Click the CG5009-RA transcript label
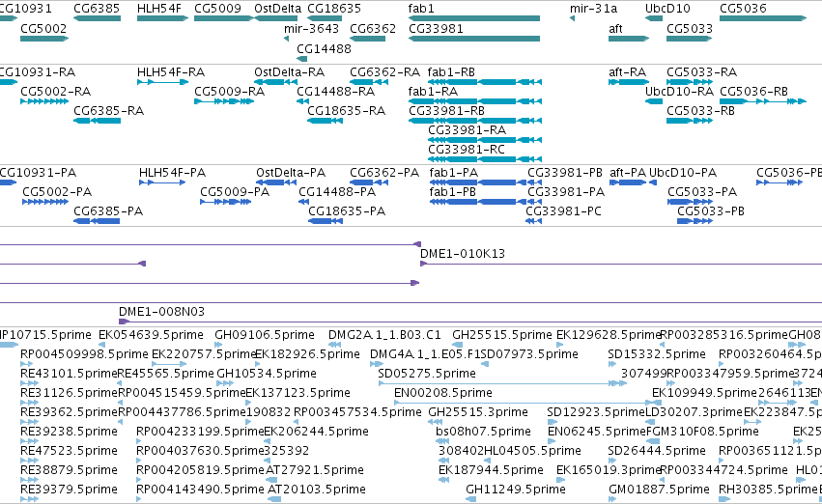822x504 pixels. pos(230,92)
